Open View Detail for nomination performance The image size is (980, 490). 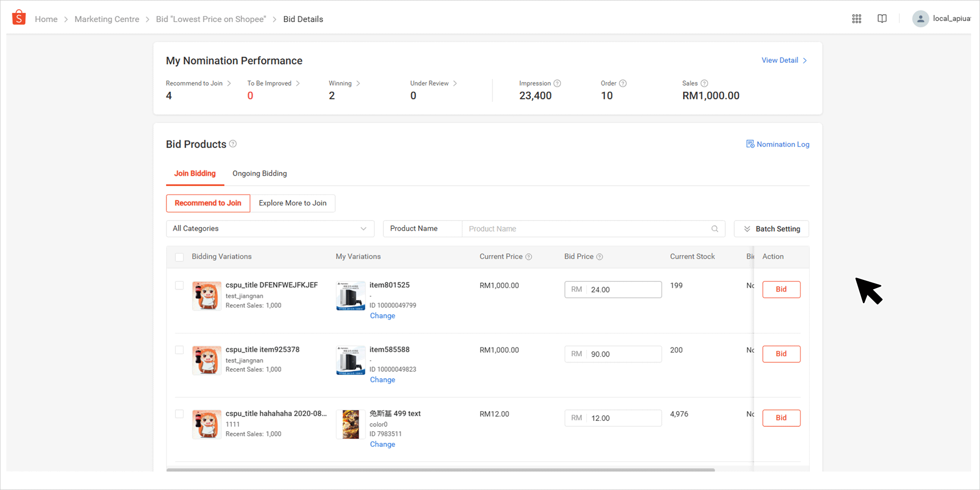pyautogui.click(x=780, y=60)
